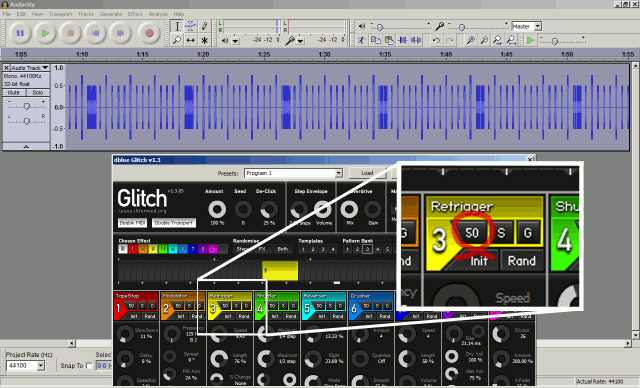Fit entire project in window
Screen dimensions: 640x388
(x=511, y=40)
